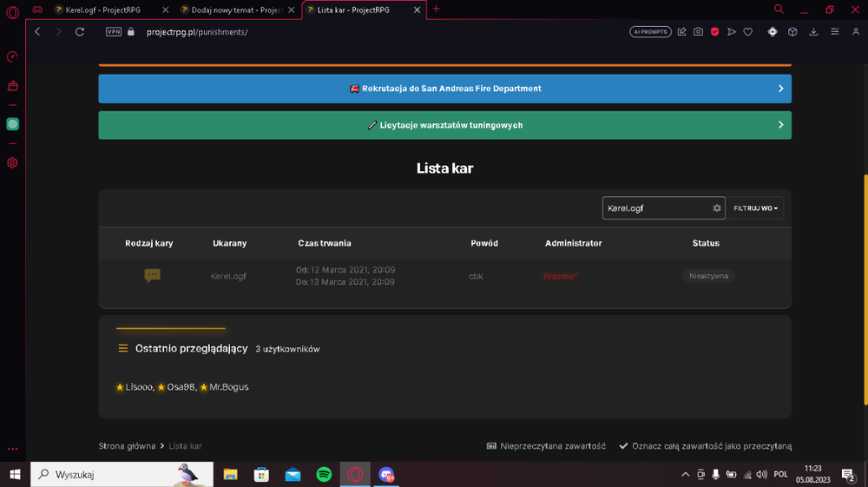The image size is (868, 487).
Task: Click the POL keyboard language indicator
Action: [x=780, y=474]
